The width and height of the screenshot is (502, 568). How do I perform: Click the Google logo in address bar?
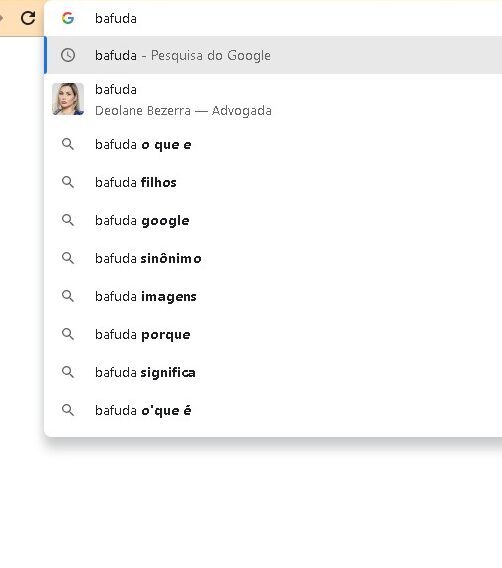pos(68,18)
